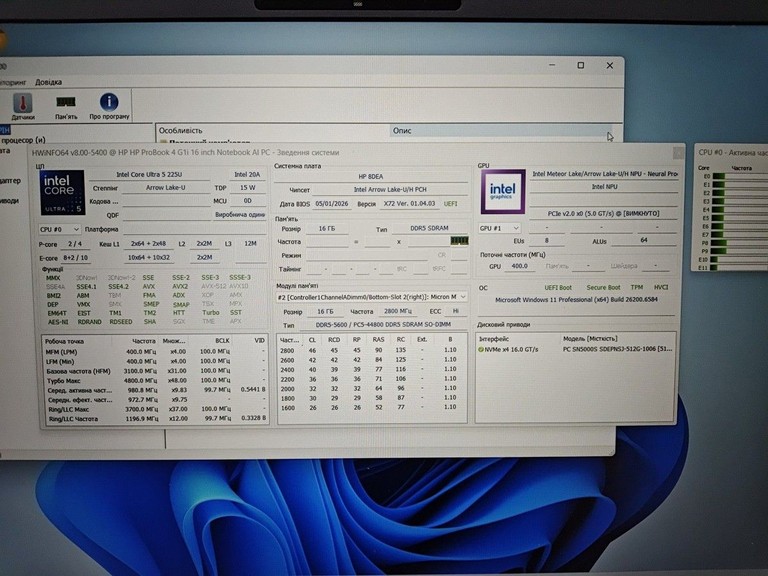The image size is (768, 576).
Task: Click the AES-NI feature flag
Action: (x=58, y=322)
